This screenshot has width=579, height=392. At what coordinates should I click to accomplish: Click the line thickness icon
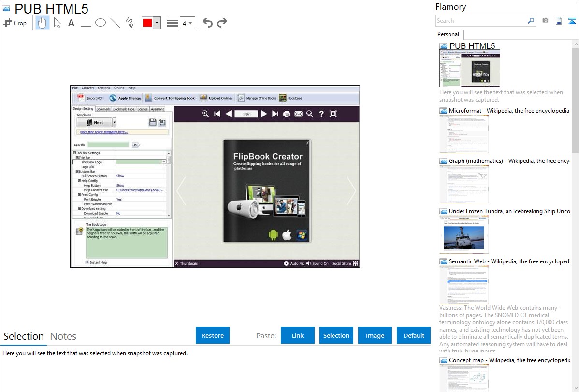click(173, 23)
